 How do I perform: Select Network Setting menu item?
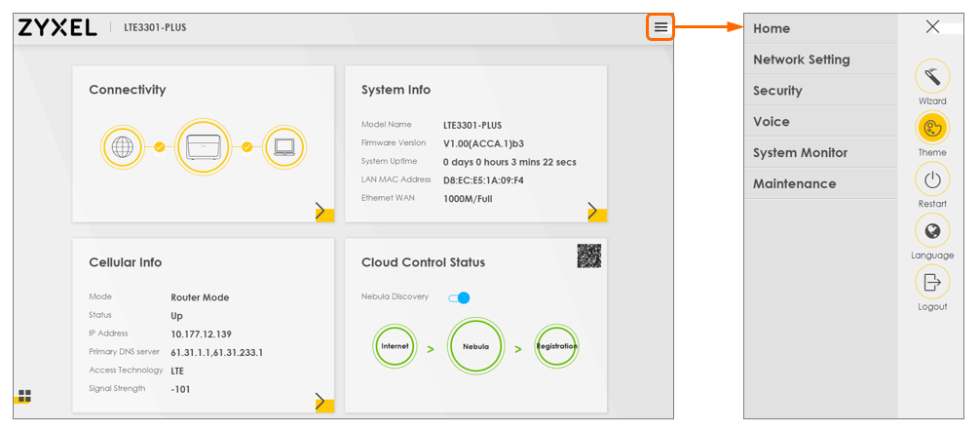pos(802,59)
